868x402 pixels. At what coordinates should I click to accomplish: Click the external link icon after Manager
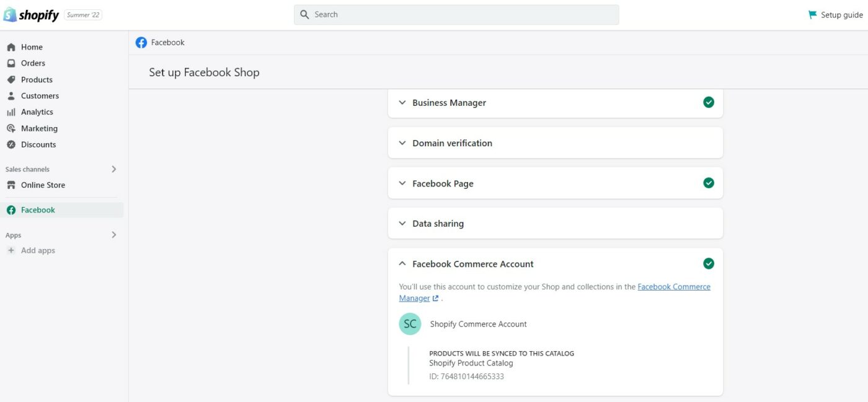435,299
